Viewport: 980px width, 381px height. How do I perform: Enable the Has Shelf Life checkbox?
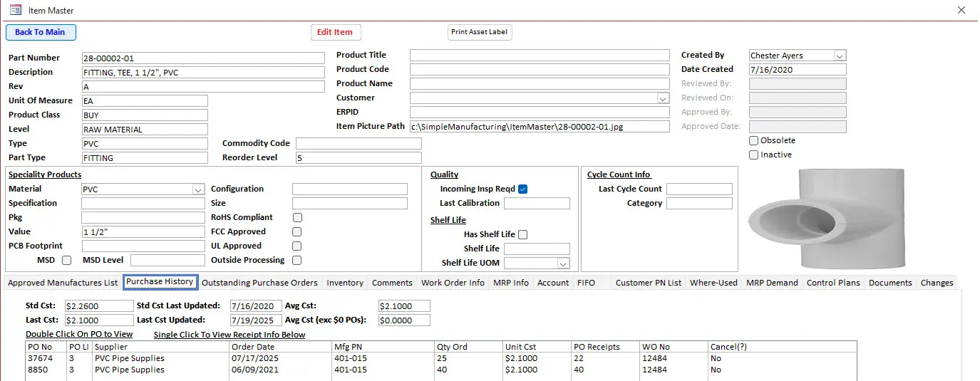[x=522, y=234]
